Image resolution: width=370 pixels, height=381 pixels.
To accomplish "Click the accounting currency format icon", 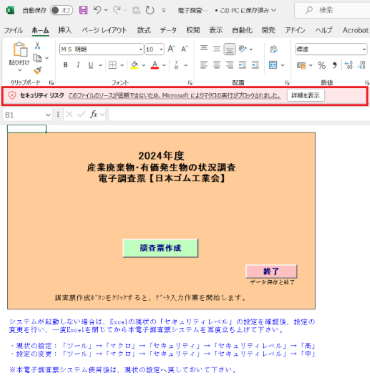I will click(x=301, y=65).
